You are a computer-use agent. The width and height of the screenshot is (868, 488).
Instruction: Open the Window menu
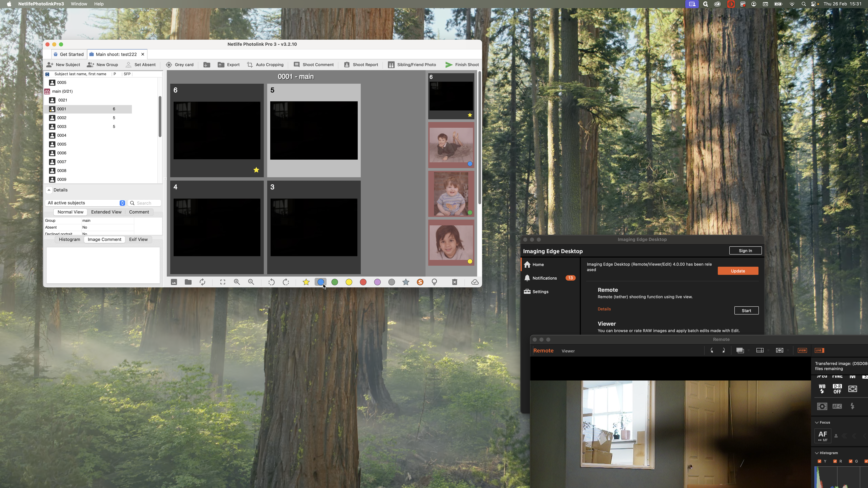(x=79, y=4)
